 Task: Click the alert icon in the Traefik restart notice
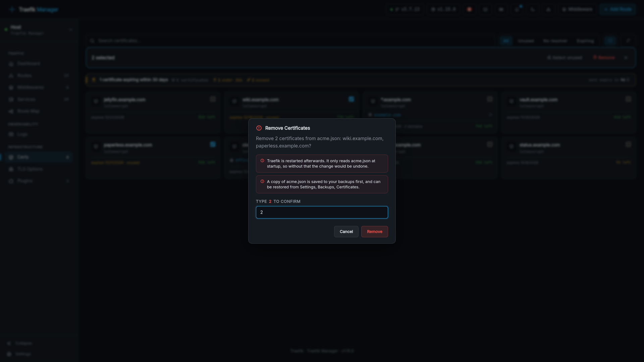coord(262,161)
